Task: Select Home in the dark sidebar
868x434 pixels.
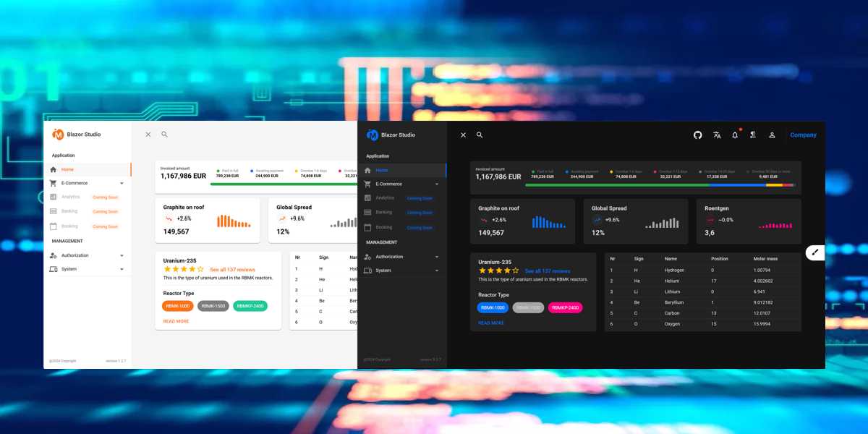Action: click(401, 171)
